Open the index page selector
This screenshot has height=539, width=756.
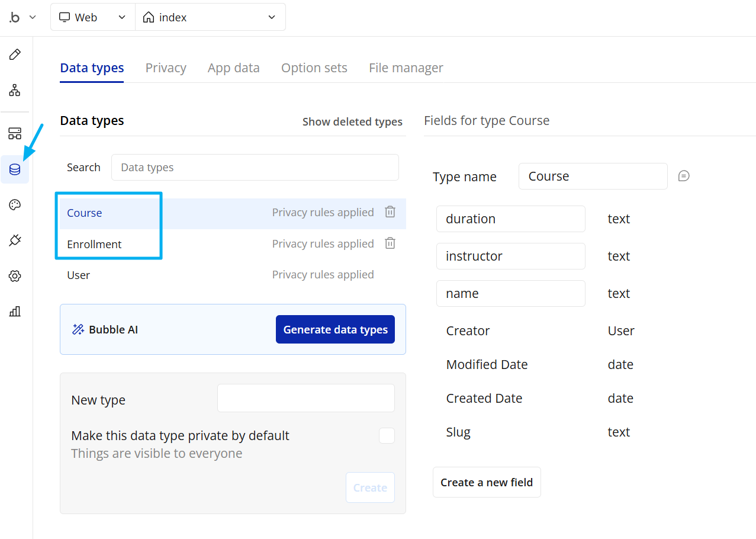click(210, 17)
